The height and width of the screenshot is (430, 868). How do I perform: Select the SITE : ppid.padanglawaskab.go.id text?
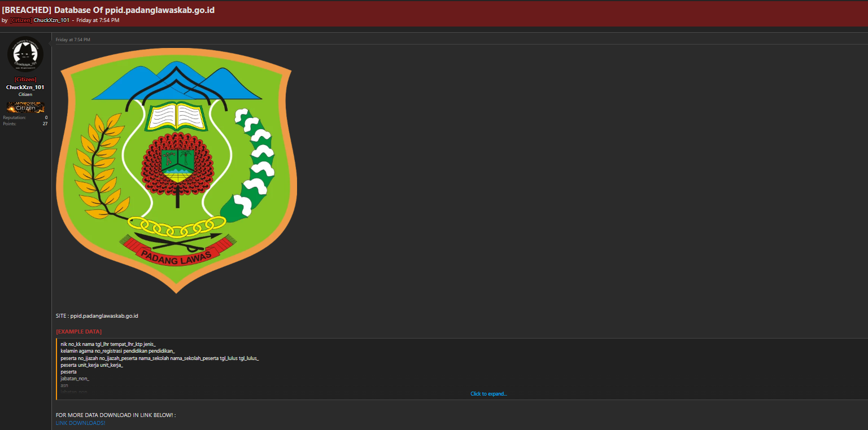(x=97, y=315)
